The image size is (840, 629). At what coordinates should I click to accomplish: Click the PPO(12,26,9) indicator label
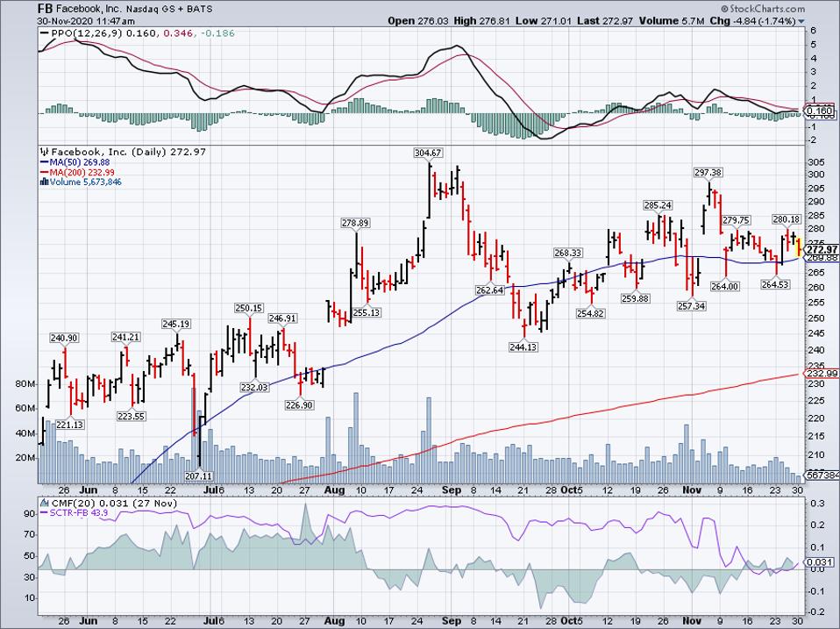point(86,33)
